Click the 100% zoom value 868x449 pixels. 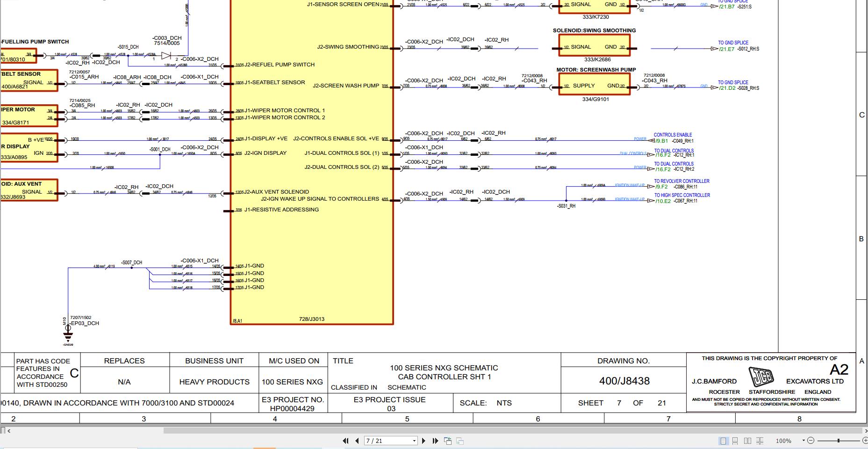coord(783,441)
